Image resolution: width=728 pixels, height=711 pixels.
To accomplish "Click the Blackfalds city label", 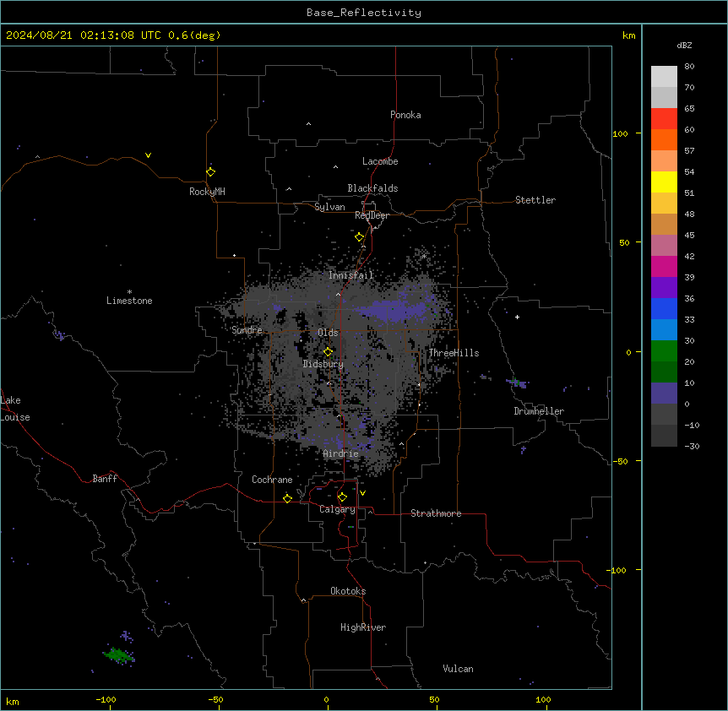I will coord(372,188).
